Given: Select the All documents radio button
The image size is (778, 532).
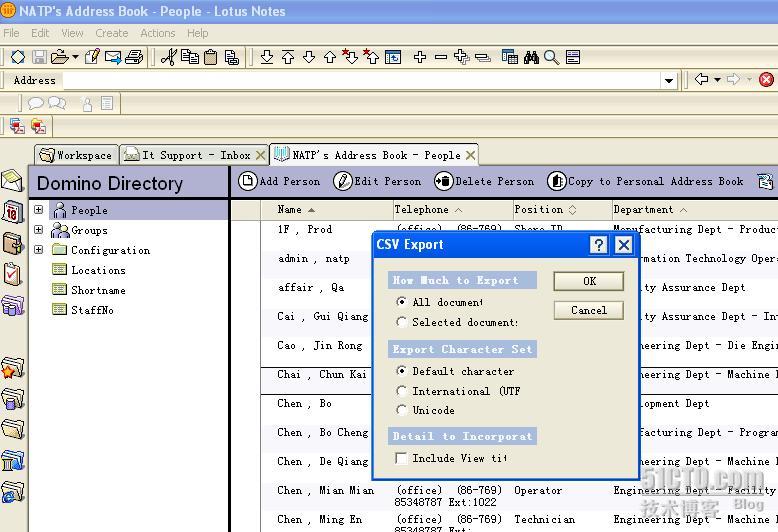Looking at the screenshot, I should point(401,302).
